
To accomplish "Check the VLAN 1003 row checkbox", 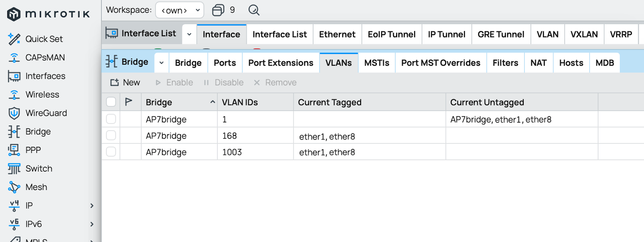I will pyautogui.click(x=111, y=152).
